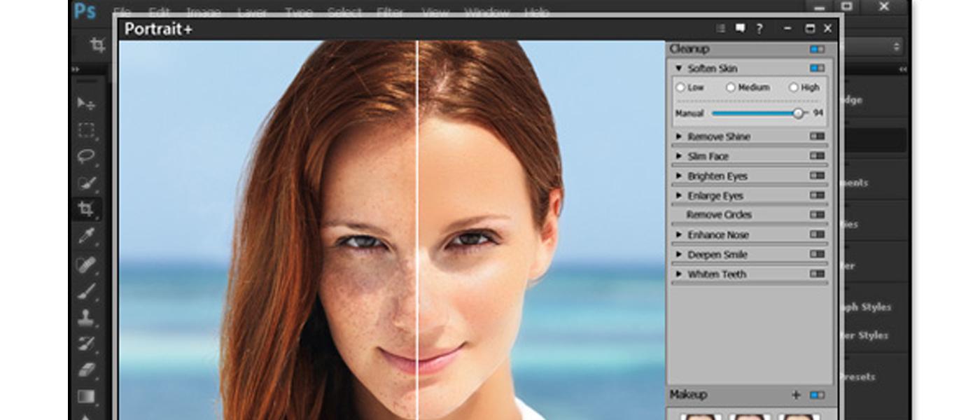Open the Select menu in Photoshop
980x420 pixels.
coord(346,12)
